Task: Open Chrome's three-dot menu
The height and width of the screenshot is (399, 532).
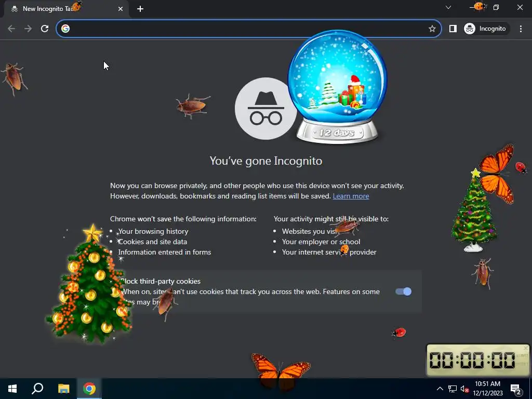Action: point(521,29)
